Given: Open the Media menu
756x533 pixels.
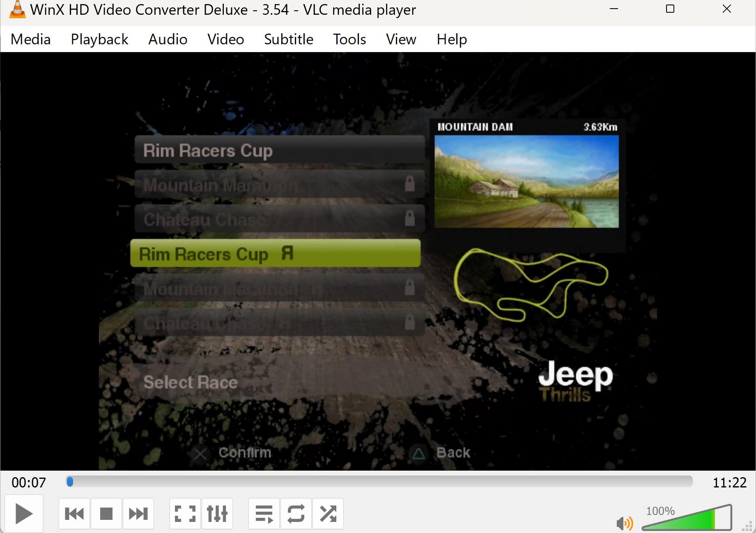Looking at the screenshot, I should point(31,39).
